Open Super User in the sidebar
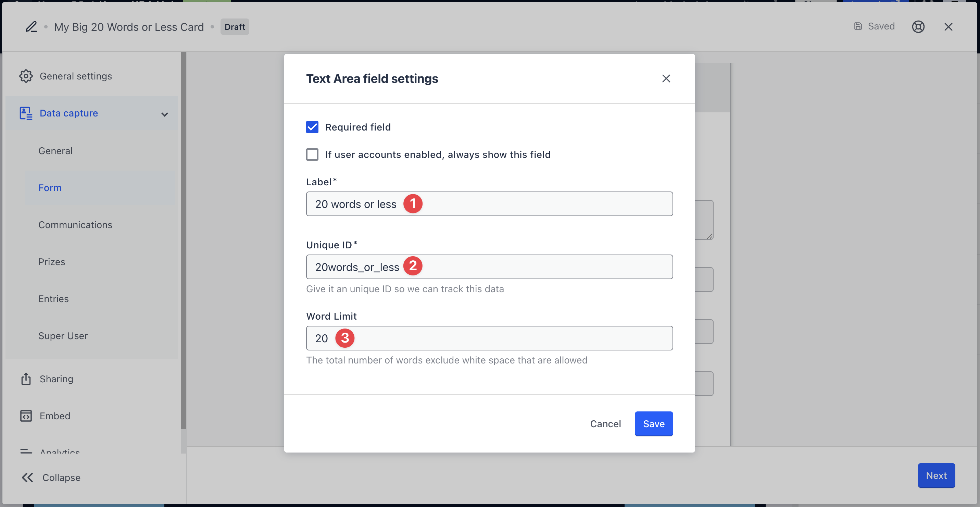 pyautogui.click(x=63, y=335)
